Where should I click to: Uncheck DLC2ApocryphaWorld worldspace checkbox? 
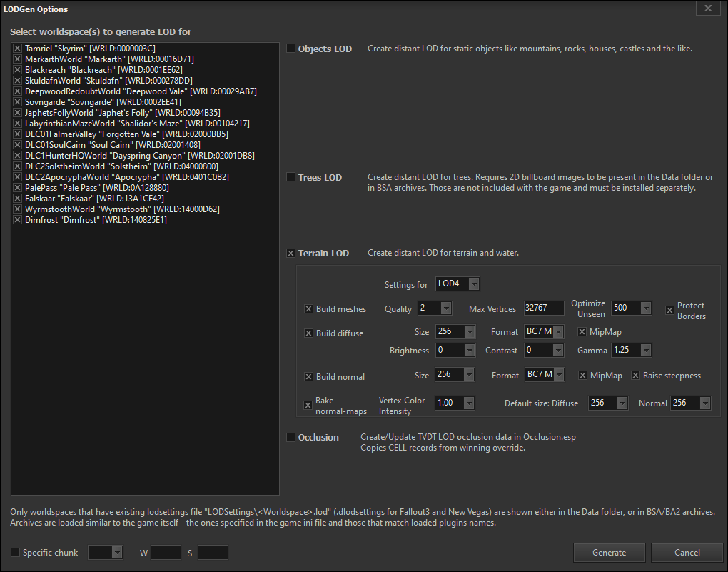(17, 176)
